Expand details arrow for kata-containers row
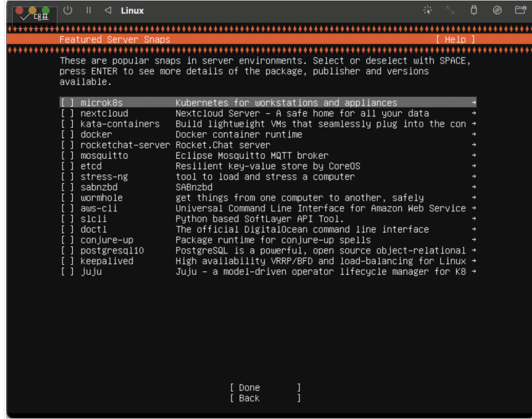Image resolution: width=532 pixels, height=419 pixels. [x=474, y=123]
